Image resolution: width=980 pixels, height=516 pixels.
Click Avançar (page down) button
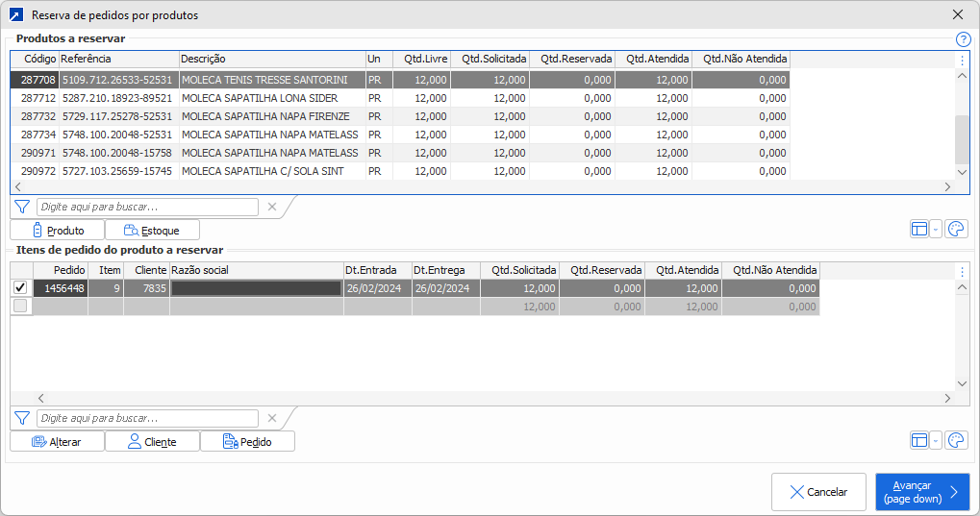922,492
